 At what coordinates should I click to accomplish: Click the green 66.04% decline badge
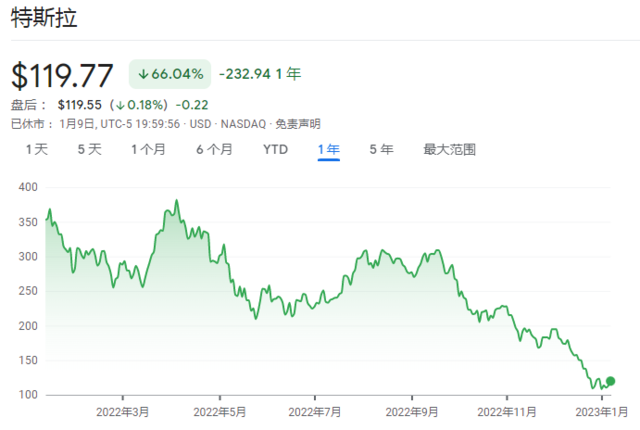tap(170, 74)
